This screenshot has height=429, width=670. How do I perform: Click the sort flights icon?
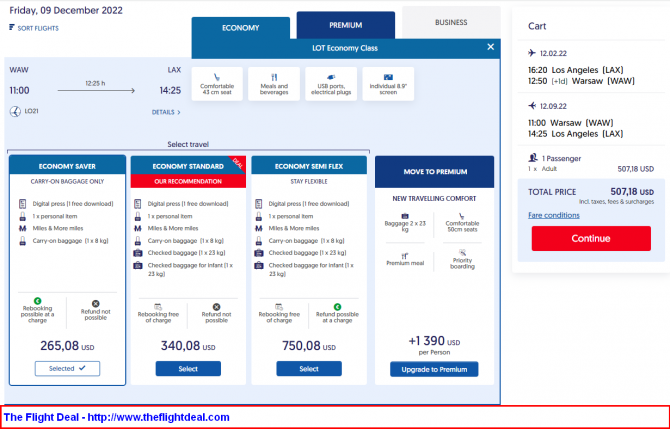12,28
